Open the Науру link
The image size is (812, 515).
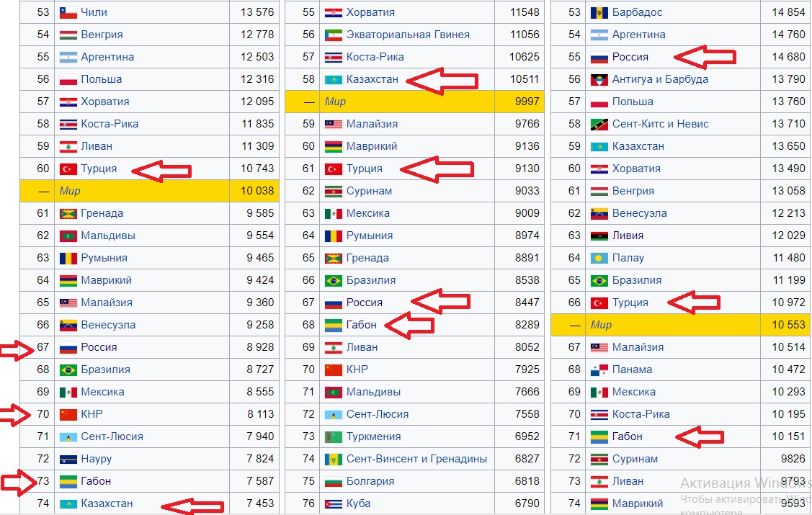(x=97, y=459)
